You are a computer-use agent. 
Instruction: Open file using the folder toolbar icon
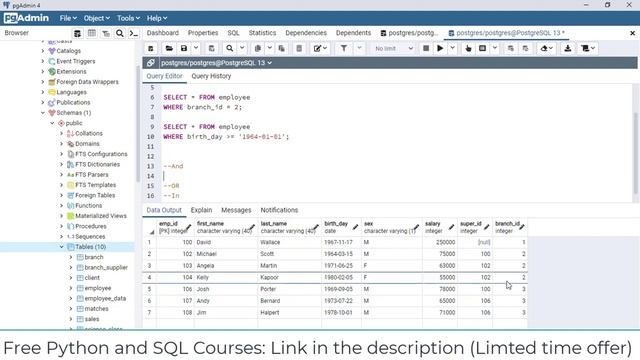point(169,48)
